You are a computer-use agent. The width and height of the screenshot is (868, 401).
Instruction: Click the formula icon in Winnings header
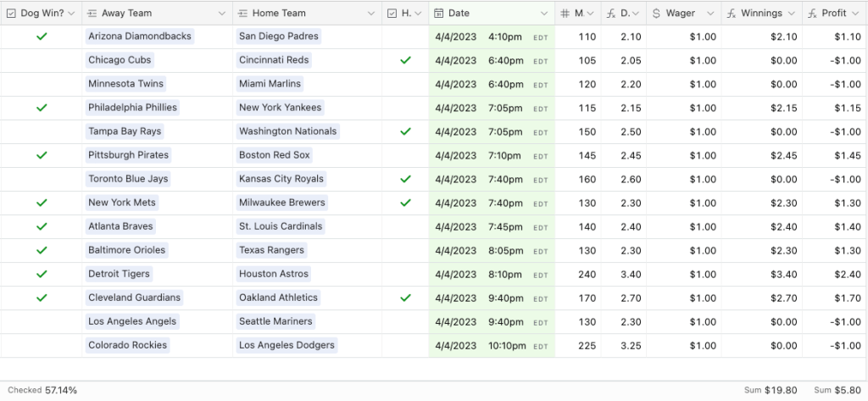731,14
